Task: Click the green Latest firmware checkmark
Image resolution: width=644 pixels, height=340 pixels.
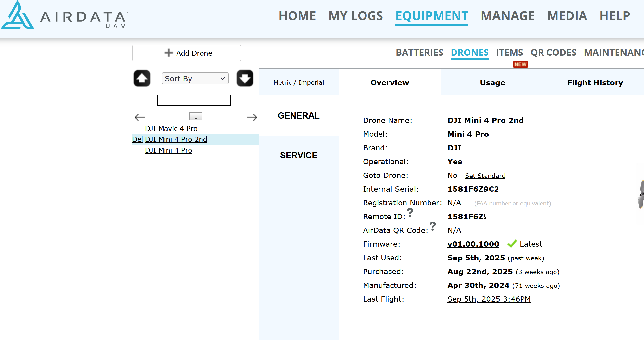Action: coord(512,244)
